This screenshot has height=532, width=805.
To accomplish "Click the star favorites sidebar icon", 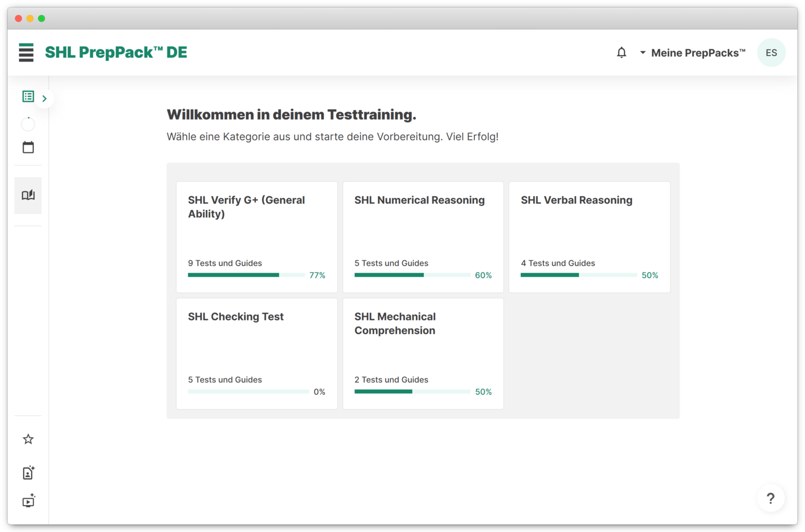I will pyautogui.click(x=28, y=439).
